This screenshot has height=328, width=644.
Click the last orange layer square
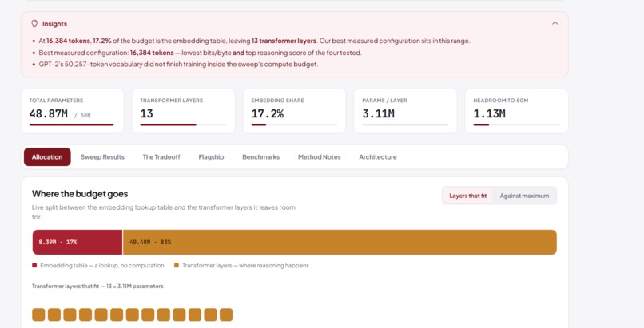click(226, 315)
